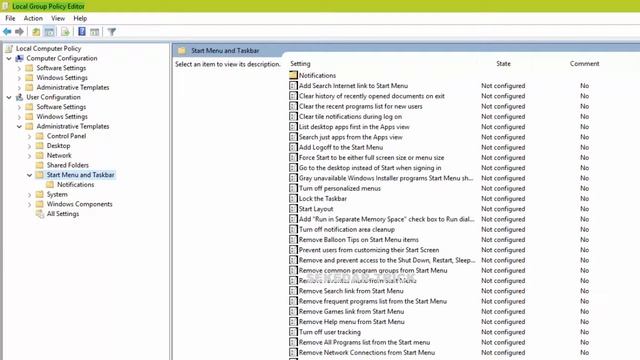Toggle the Show/Hide Console Tree icon
Image resolution: width=640 pixels, height=360 pixels.
click(49, 31)
